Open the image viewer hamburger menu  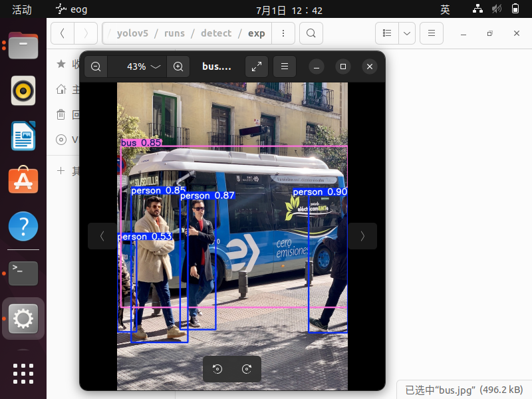click(x=285, y=66)
